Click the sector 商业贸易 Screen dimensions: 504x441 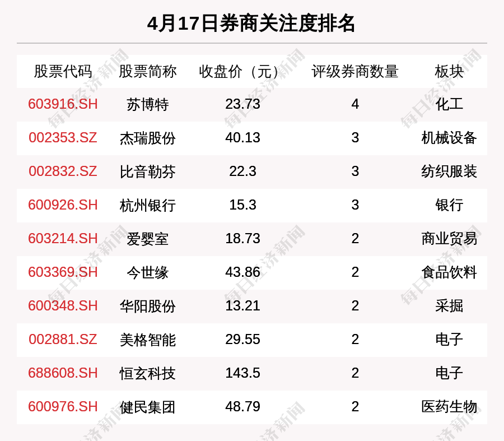(x=449, y=239)
